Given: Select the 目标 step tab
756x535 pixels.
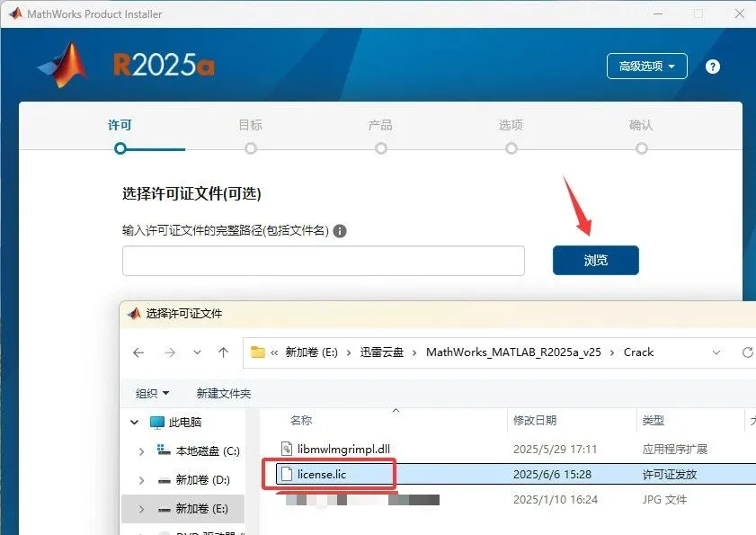Looking at the screenshot, I should [250, 125].
